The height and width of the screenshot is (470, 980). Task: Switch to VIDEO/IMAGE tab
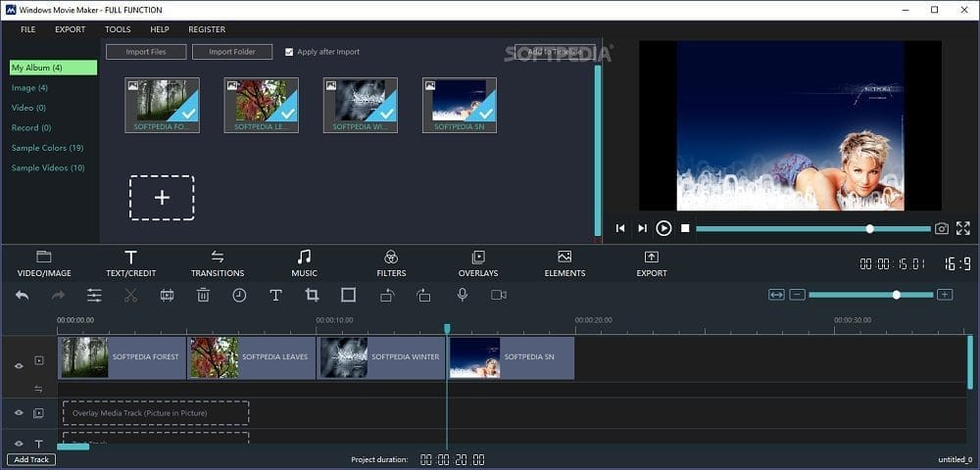[x=44, y=263]
